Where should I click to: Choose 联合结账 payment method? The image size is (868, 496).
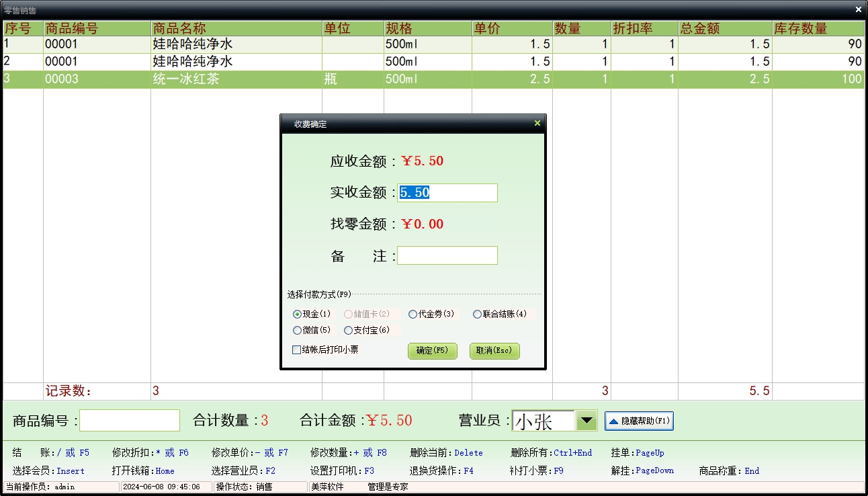(478, 314)
